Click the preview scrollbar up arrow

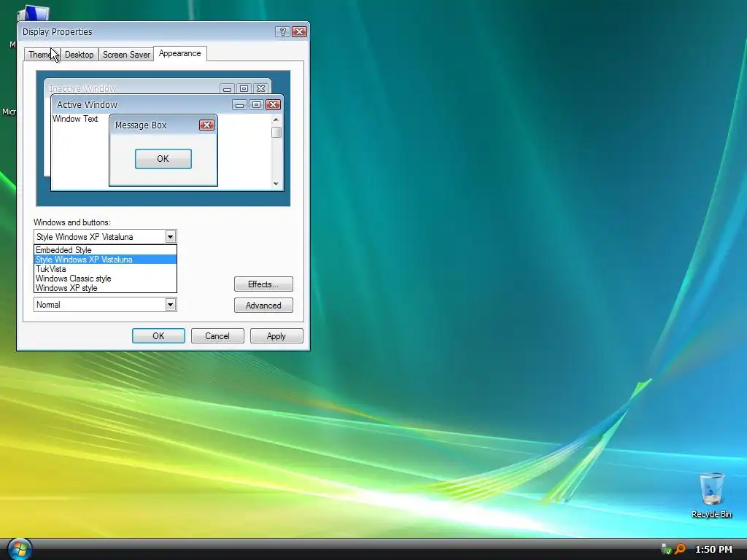276,120
